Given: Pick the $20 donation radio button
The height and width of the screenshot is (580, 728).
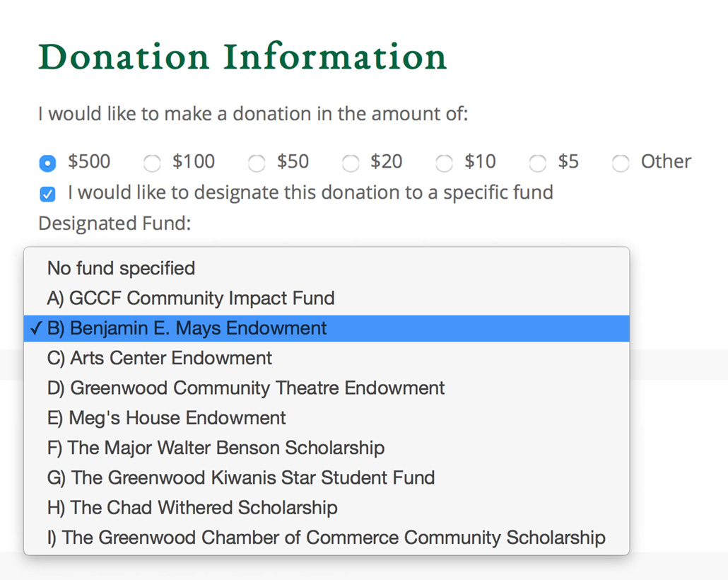Looking at the screenshot, I should pyautogui.click(x=350, y=163).
